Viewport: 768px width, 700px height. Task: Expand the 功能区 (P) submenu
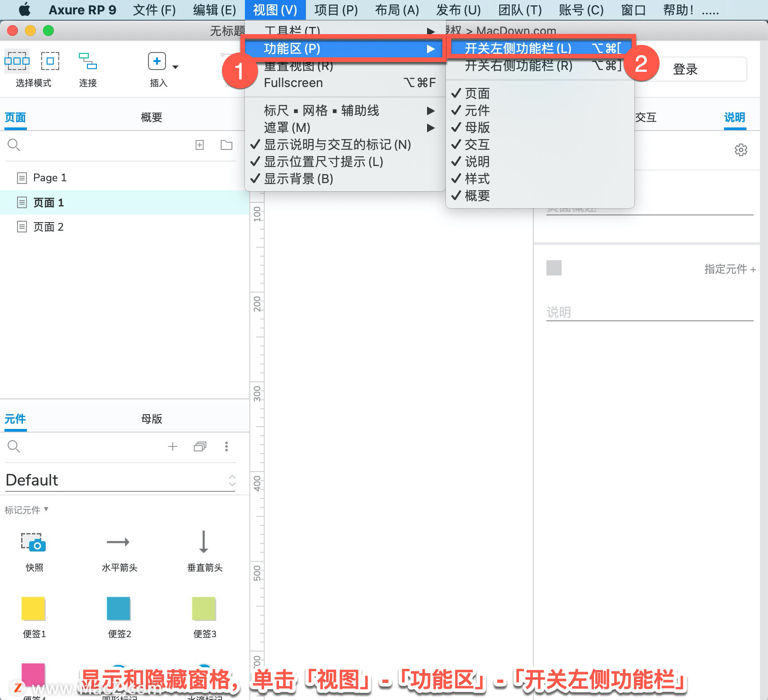pyautogui.click(x=345, y=48)
